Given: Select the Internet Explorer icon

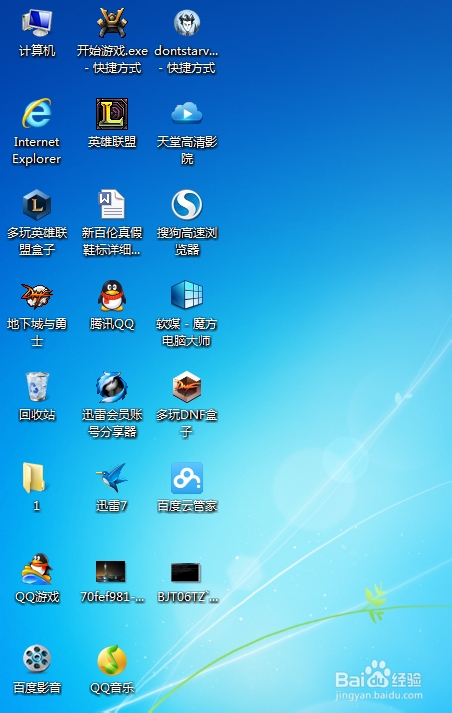Looking at the screenshot, I should click(37, 114).
